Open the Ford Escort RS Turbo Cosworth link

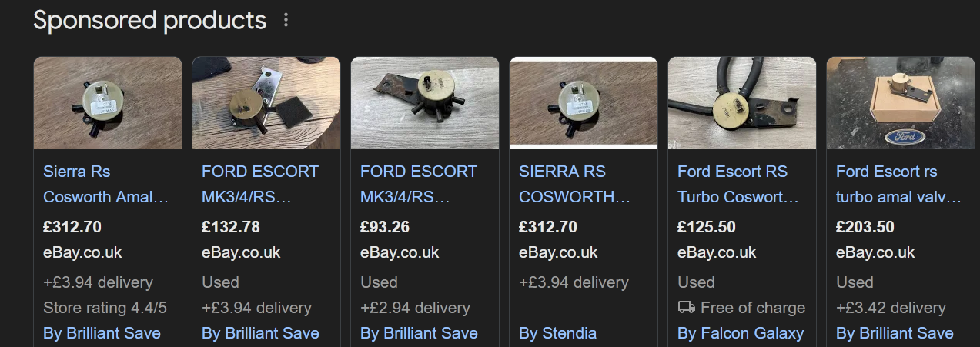738,184
